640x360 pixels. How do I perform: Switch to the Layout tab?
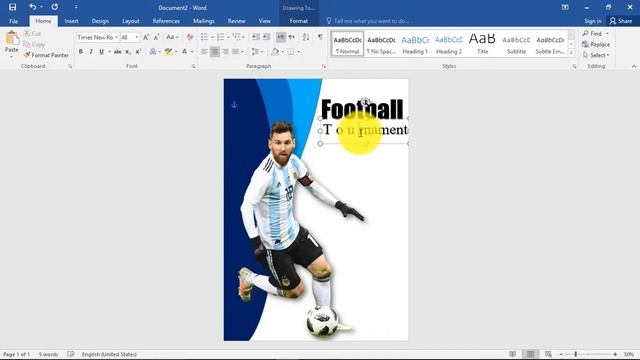click(x=131, y=21)
